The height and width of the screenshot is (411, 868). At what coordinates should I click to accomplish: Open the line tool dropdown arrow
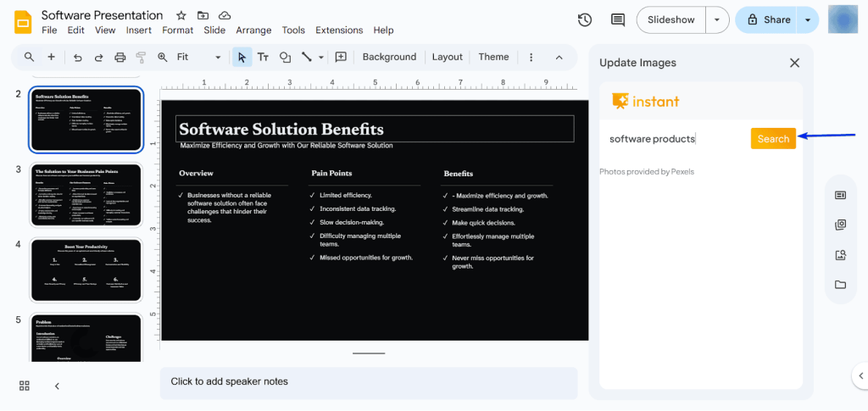coord(321,58)
